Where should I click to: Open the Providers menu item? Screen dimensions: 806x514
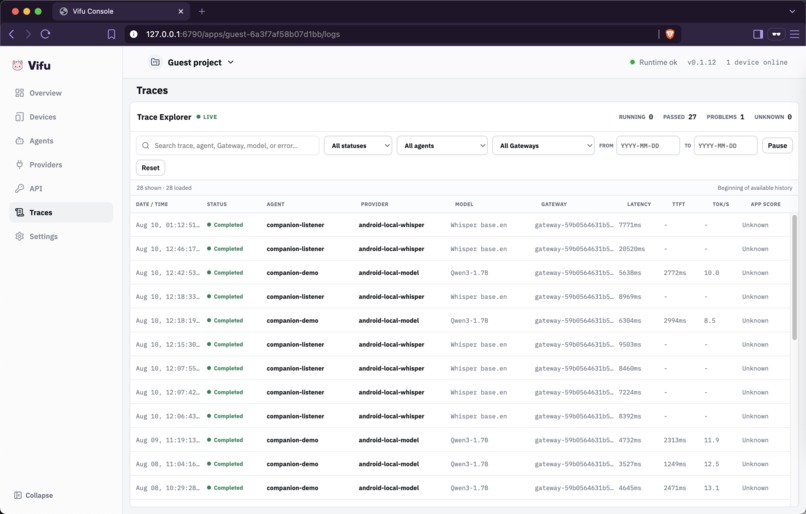point(61,164)
